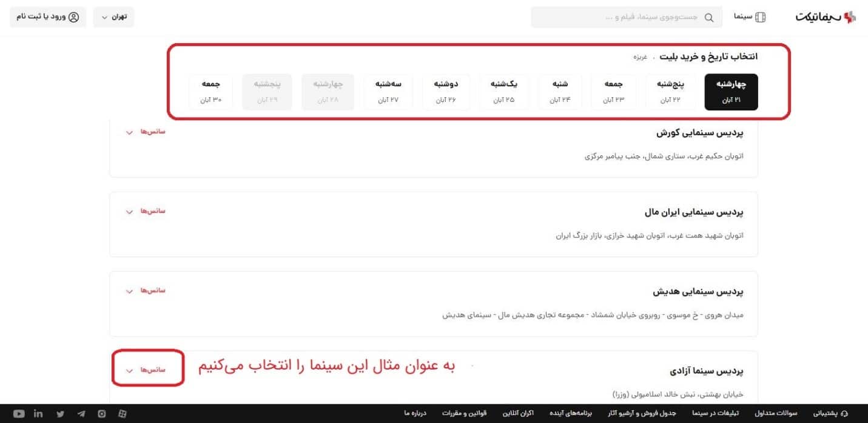Screen dimensions: 868x423
Task: Focus the جست‌وجوی سینما، فیلم search field
Action: (x=627, y=17)
